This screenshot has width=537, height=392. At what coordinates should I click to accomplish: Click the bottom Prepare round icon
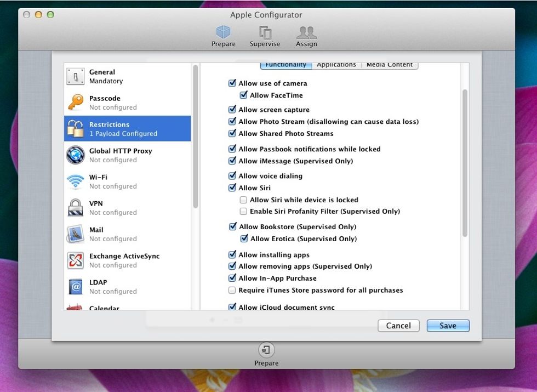(x=266, y=350)
